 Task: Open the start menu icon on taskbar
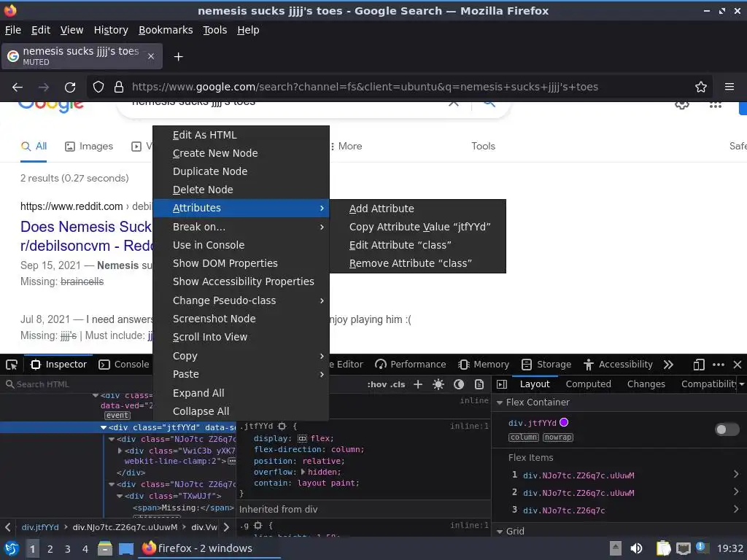tap(11, 548)
